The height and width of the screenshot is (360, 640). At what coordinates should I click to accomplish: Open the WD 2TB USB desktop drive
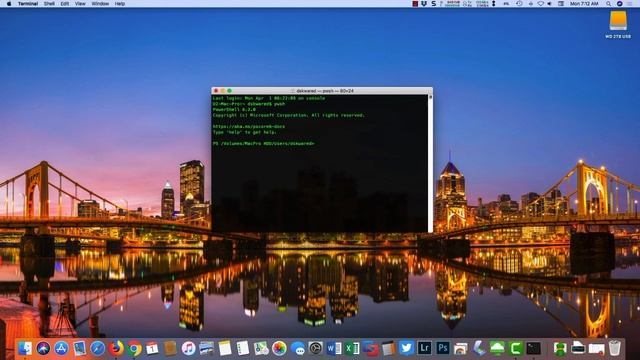click(x=618, y=24)
